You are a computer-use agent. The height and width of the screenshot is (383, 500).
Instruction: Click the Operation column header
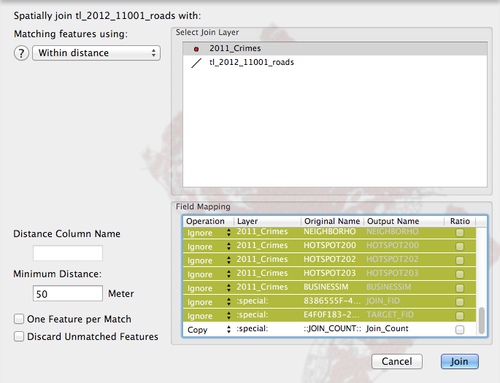pyautogui.click(x=208, y=221)
